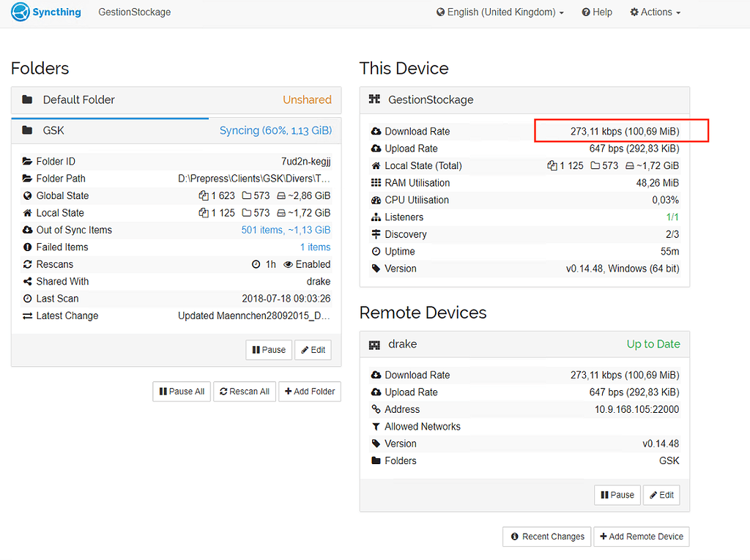Click the GSK folder icon
The image size is (750, 560).
(x=27, y=130)
